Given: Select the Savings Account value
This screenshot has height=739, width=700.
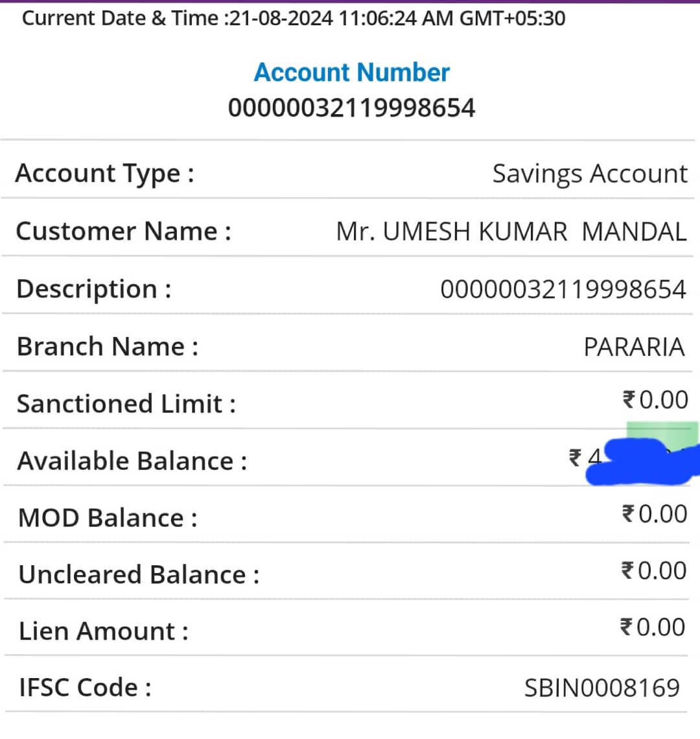Looking at the screenshot, I should point(590,174).
